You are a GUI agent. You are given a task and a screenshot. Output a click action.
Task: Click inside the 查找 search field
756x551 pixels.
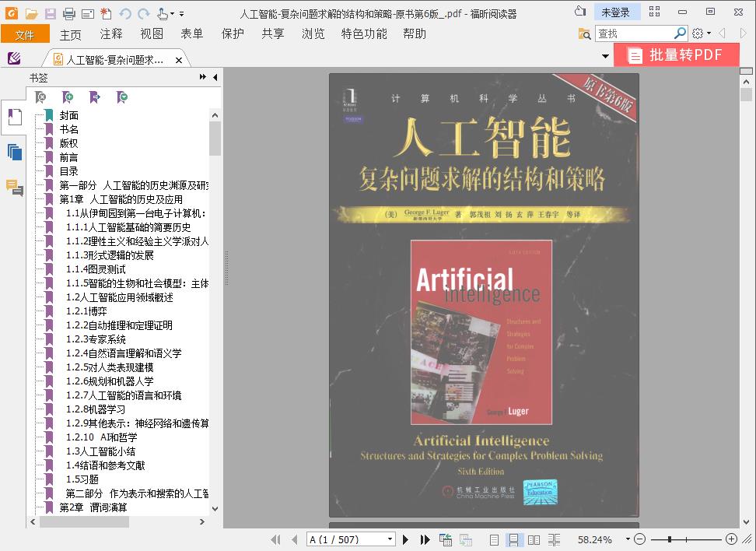(x=634, y=33)
